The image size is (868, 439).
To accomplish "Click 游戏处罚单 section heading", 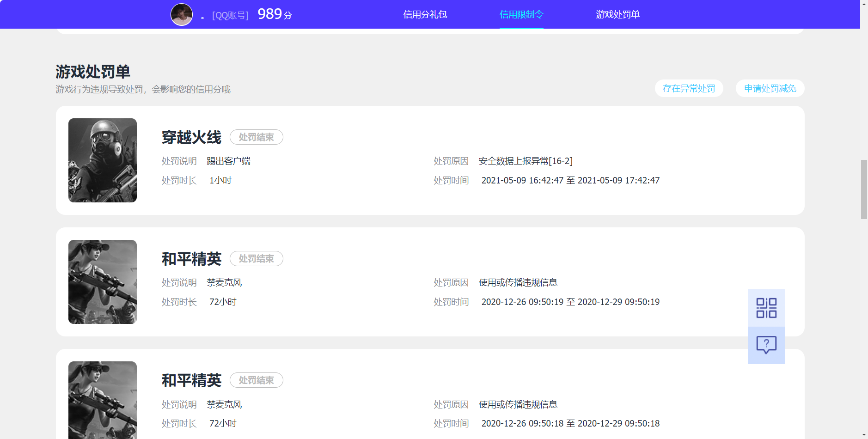I will pyautogui.click(x=93, y=72).
